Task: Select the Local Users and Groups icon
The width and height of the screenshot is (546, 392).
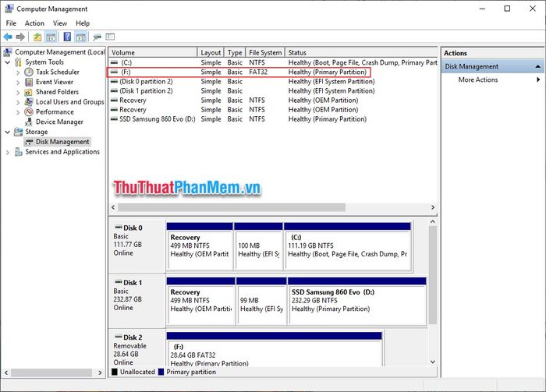Action: click(x=29, y=102)
